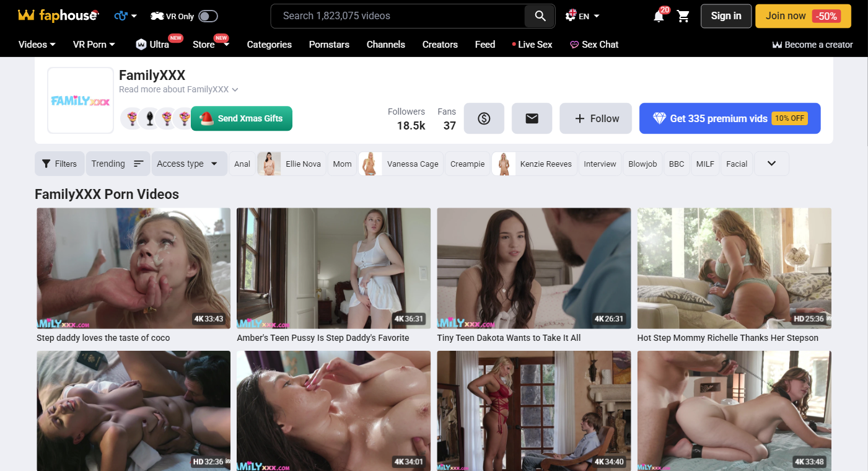The height and width of the screenshot is (471, 868).
Task: Expand the Store menu
Action: (x=211, y=45)
